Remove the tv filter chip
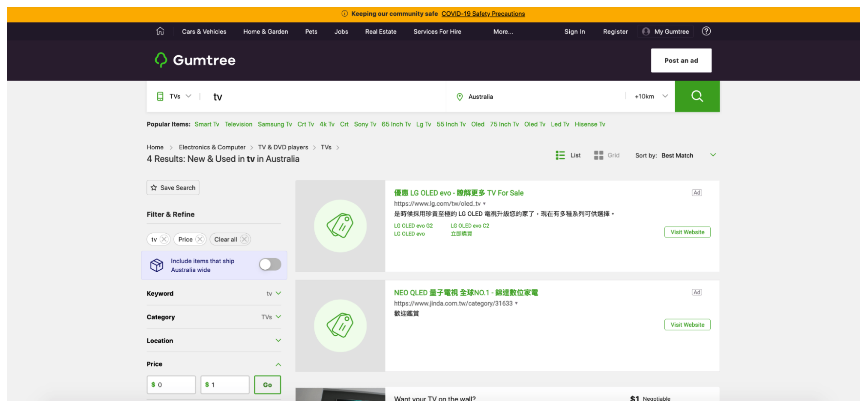 pos(164,240)
